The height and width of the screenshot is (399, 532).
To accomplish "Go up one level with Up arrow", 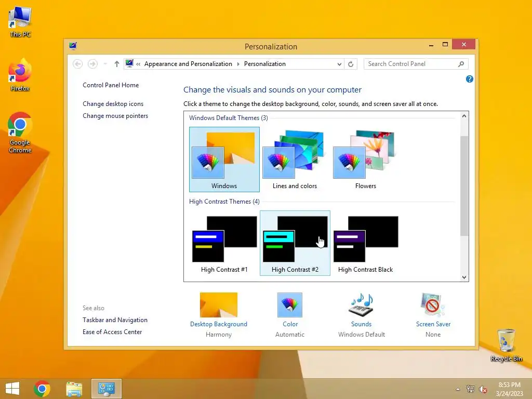I will pos(117,64).
